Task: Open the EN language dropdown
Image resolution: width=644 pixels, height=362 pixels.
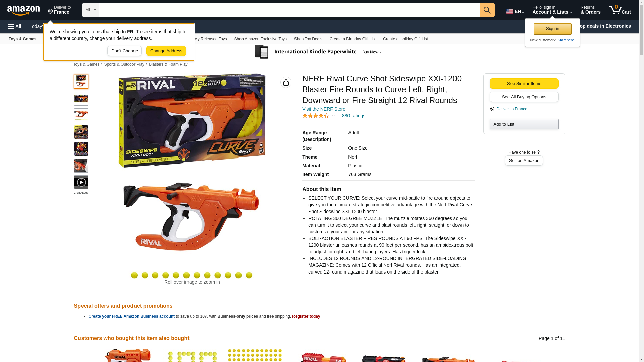Action: [x=515, y=11]
